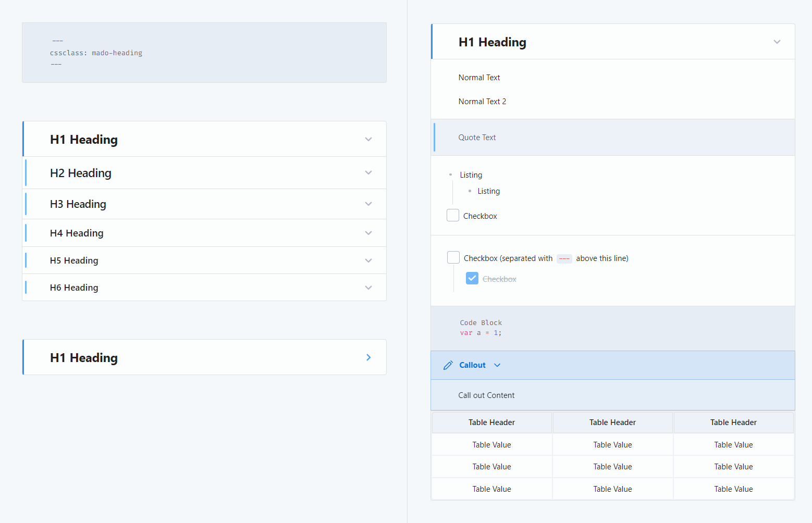Select the H6 Heading title text
This screenshot has width=812, height=523.
pyautogui.click(x=74, y=288)
